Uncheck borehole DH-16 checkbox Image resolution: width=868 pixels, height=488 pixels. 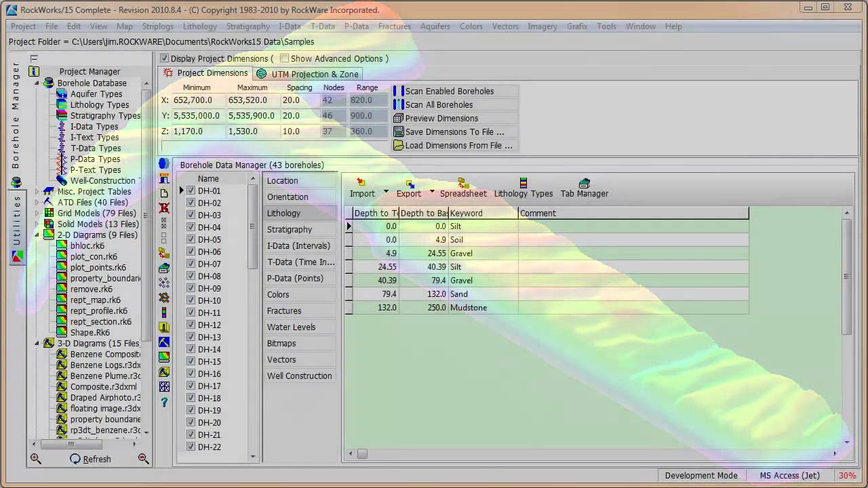pyautogui.click(x=191, y=373)
